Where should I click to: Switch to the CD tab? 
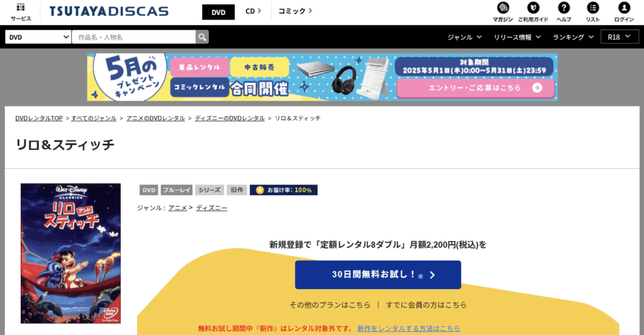coord(253,11)
